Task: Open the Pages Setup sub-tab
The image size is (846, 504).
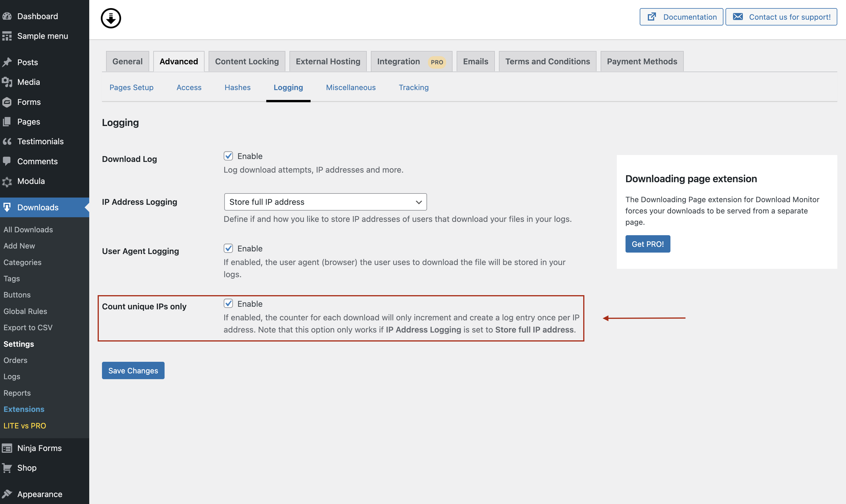Action: 132,87
